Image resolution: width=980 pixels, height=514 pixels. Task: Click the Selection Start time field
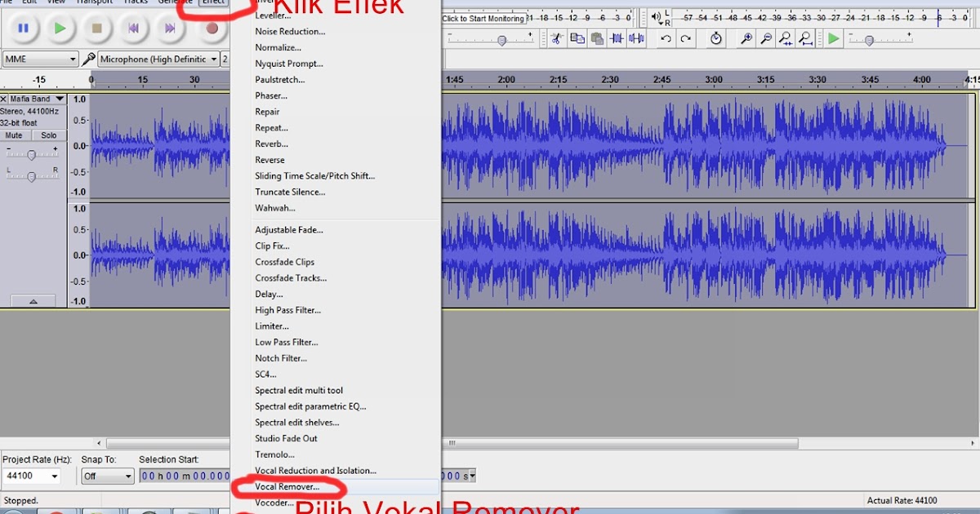coord(185,476)
